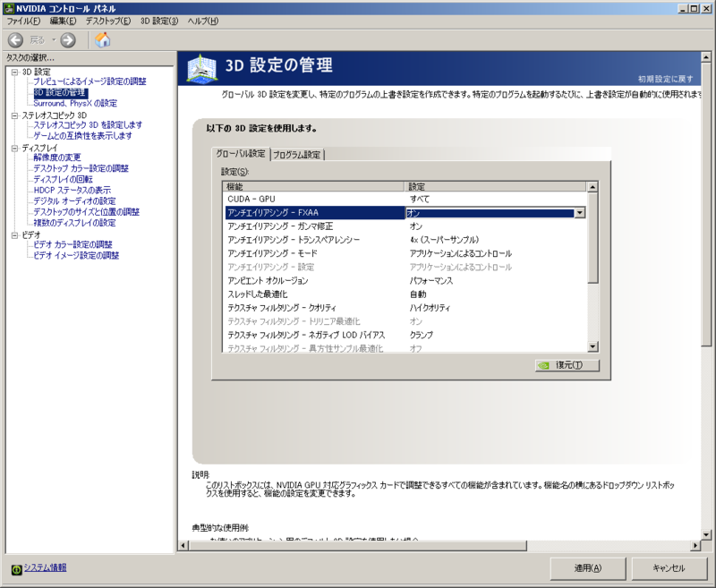Click the ハイクオリティ value
This screenshot has width=716, height=588.
click(430, 308)
